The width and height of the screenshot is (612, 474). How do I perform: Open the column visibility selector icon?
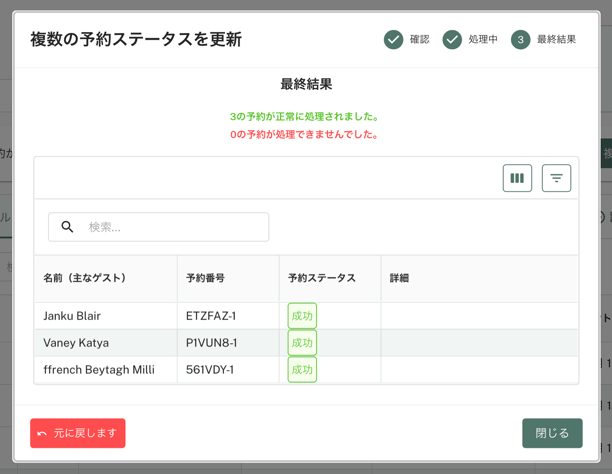517,178
